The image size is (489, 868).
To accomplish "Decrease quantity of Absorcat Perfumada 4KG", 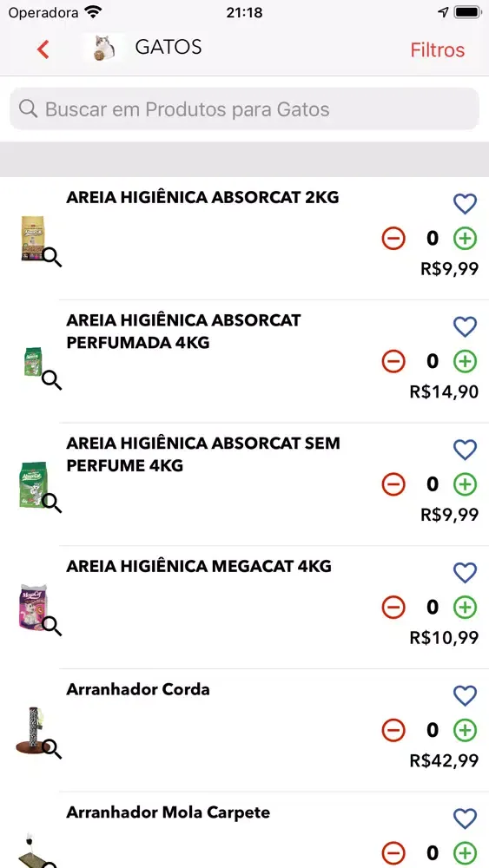I will [393, 361].
